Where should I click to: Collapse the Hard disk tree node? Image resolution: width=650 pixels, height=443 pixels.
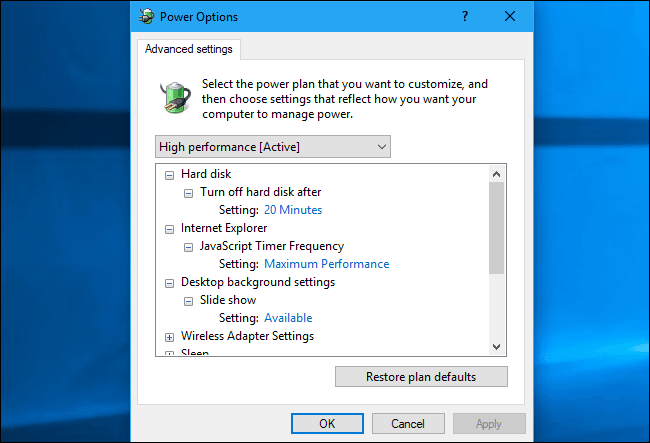pyautogui.click(x=169, y=175)
